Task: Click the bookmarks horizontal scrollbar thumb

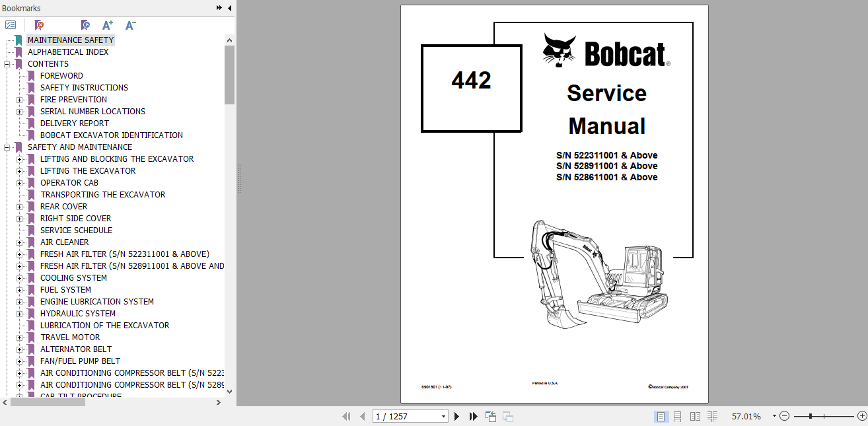Action: [48, 402]
